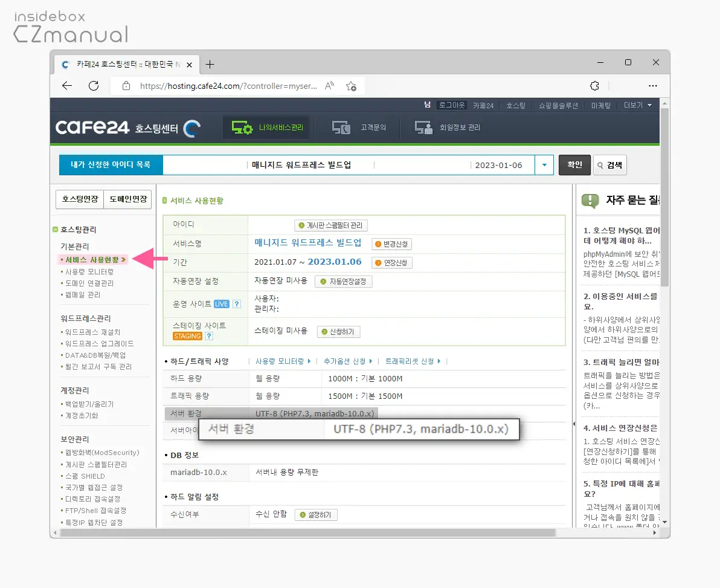This screenshot has width=720, height=588.
Task: Click the 로그아웃 link
Action: coord(452,105)
